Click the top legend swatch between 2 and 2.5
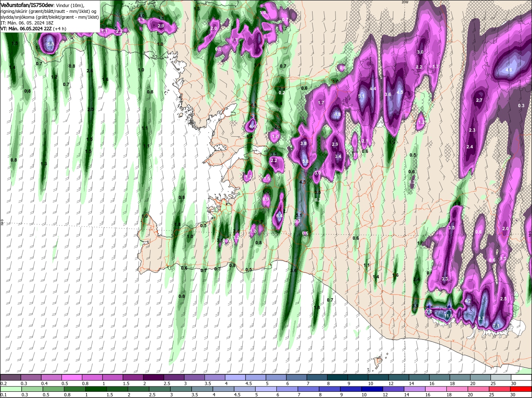Image resolution: width=532 pixels, height=398 pixels. (x=153, y=377)
